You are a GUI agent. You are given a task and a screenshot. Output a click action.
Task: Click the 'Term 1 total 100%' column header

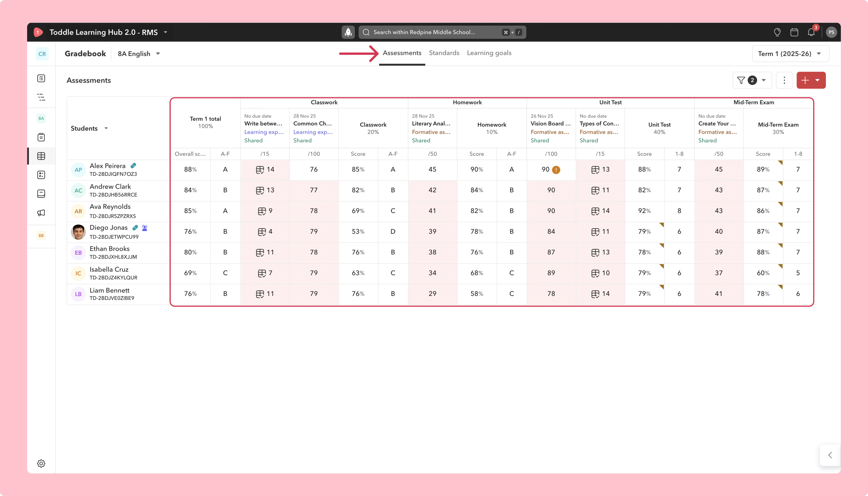coord(205,122)
